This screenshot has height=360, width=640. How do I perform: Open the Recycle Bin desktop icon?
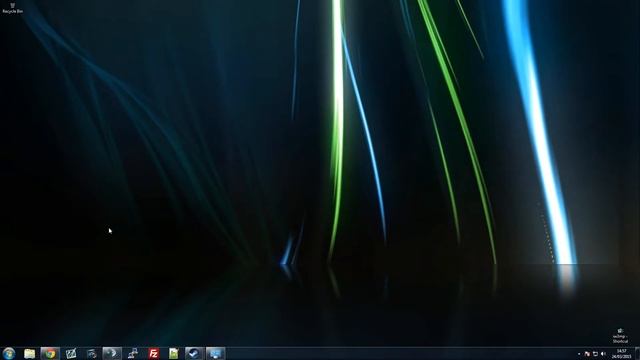click(x=12, y=8)
